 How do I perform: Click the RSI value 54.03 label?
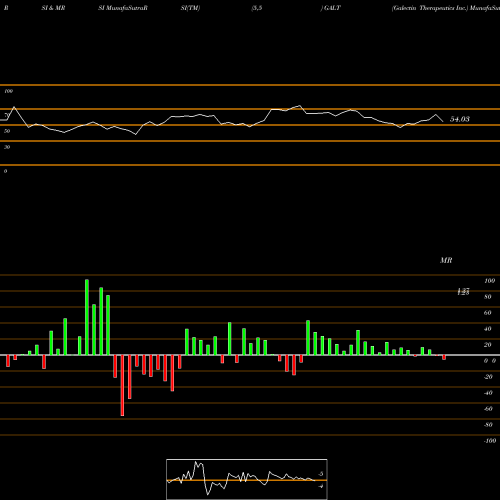(x=460, y=119)
